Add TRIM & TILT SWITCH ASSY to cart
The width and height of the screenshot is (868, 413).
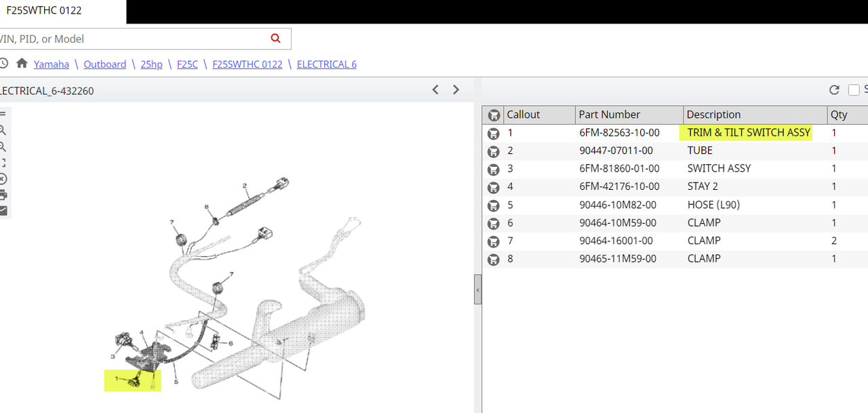pos(494,134)
